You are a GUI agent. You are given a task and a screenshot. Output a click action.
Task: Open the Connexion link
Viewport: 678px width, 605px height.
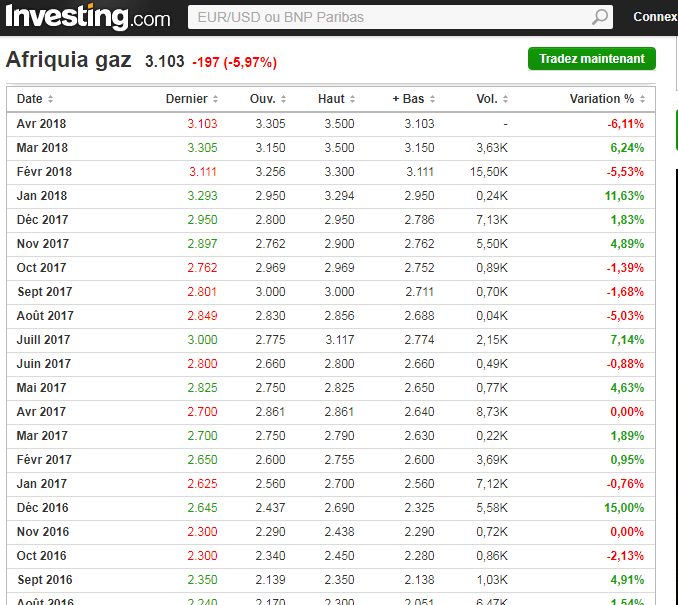point(655,17)
